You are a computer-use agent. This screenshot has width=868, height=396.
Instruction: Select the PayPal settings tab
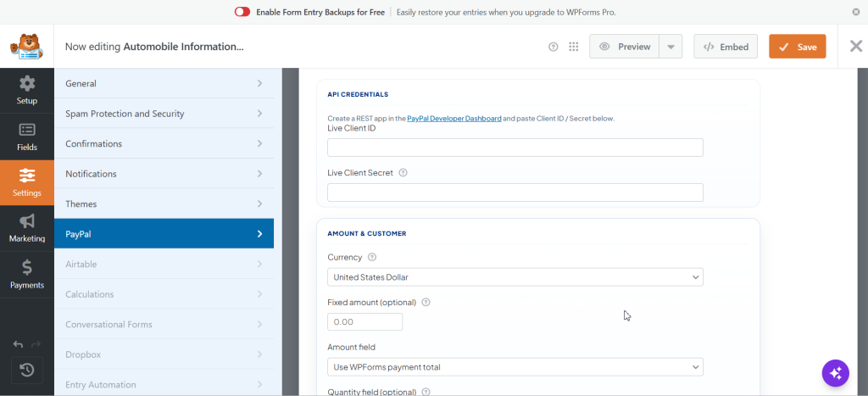click(164, 234)
